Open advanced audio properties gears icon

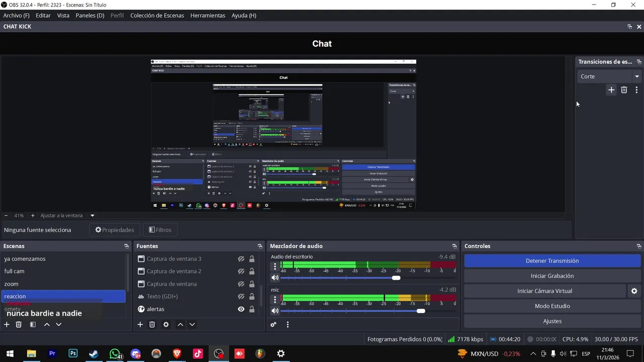coord(273,325)
